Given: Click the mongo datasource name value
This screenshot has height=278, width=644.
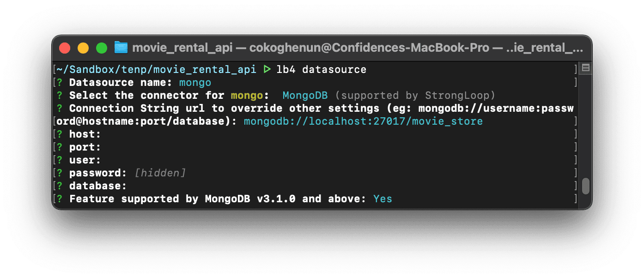Looking at the screenshot, I should [195, 83].
